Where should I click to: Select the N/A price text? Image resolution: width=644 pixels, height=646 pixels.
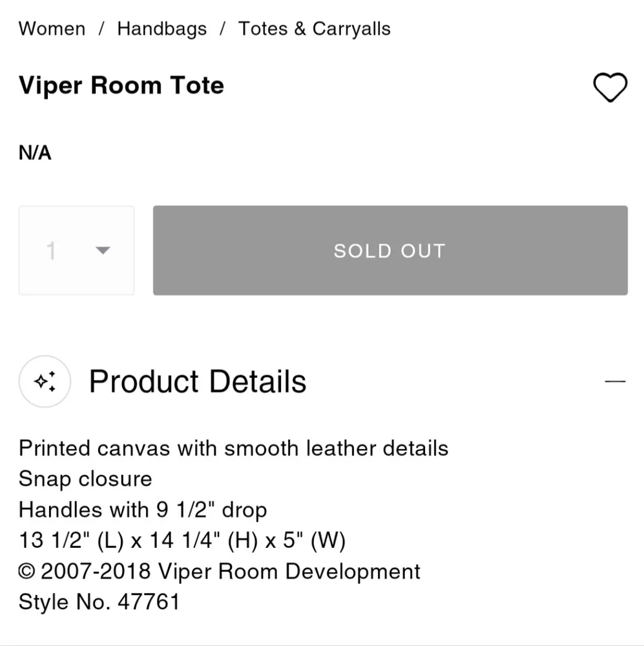[x=35, y=153]
